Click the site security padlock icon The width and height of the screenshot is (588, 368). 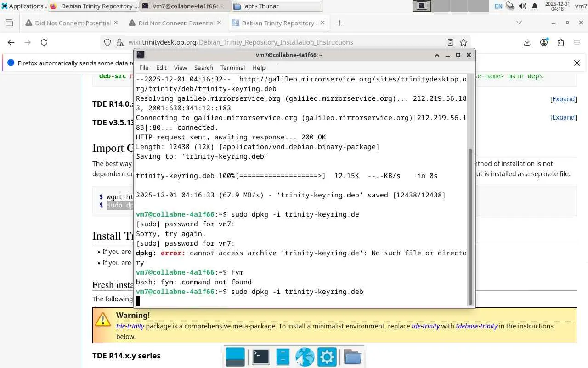point(120,42)
